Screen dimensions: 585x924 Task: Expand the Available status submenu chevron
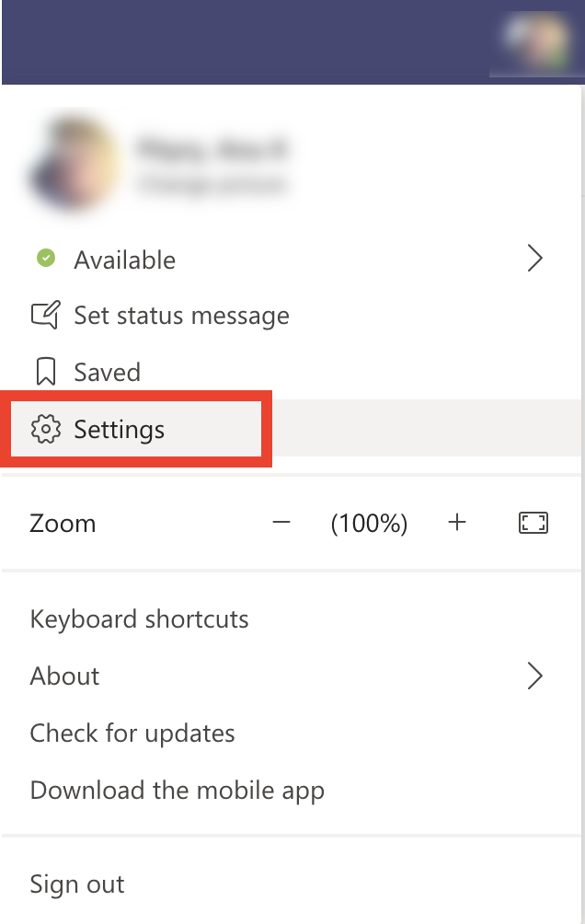click(x=534, y=258)
